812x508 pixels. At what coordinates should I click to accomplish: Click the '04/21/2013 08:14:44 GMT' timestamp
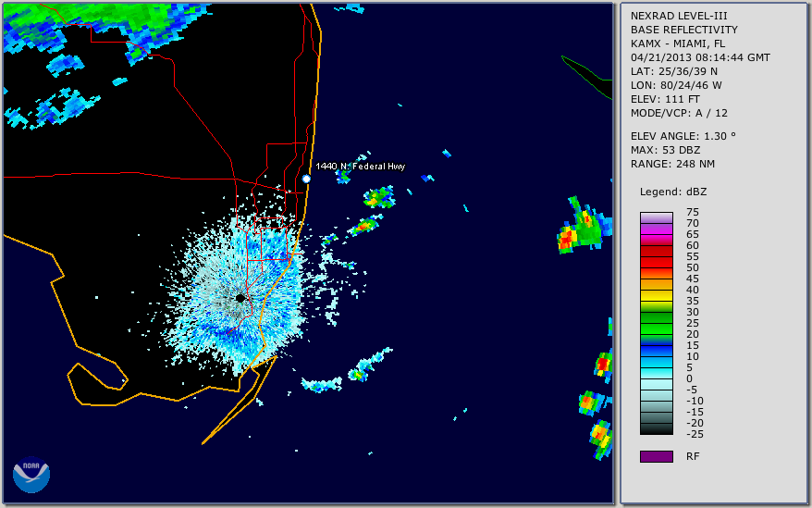[x=700, y=57]
